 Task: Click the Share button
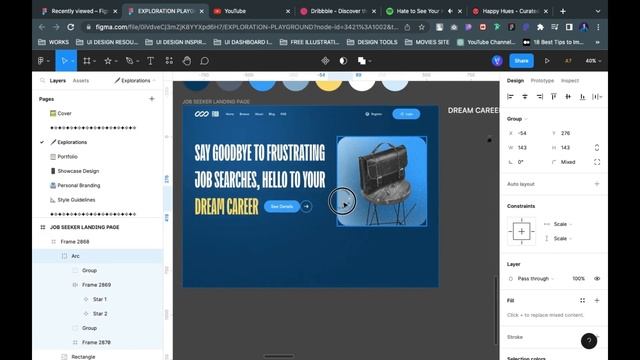[521, 61]
